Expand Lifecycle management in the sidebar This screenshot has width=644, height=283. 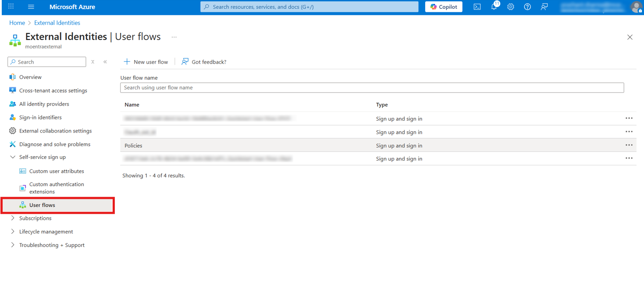13,231
